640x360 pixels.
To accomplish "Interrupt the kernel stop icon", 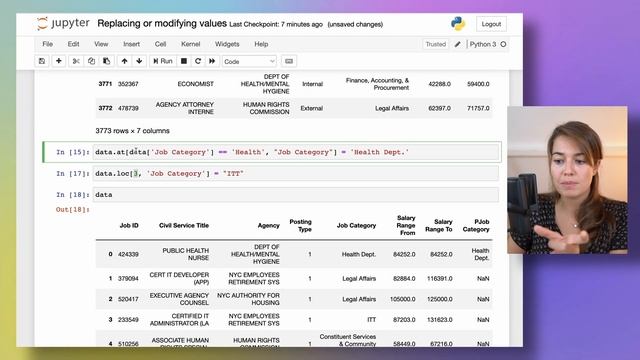I will [x=184, y=61].
